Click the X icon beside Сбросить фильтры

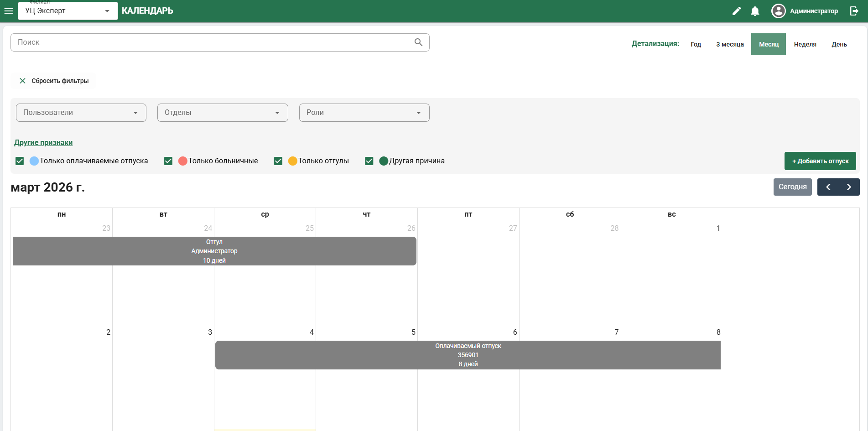pos(22,81)
